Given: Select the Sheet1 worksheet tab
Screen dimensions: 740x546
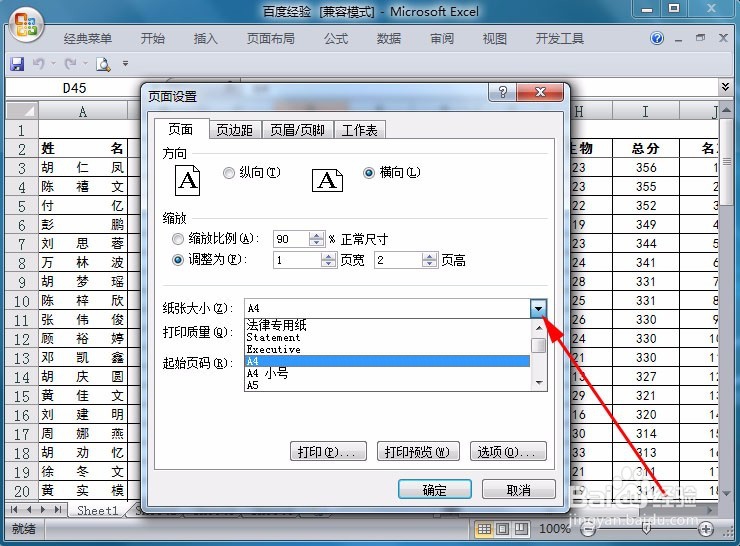Looking at the screenshot, I should click(97, 510).
